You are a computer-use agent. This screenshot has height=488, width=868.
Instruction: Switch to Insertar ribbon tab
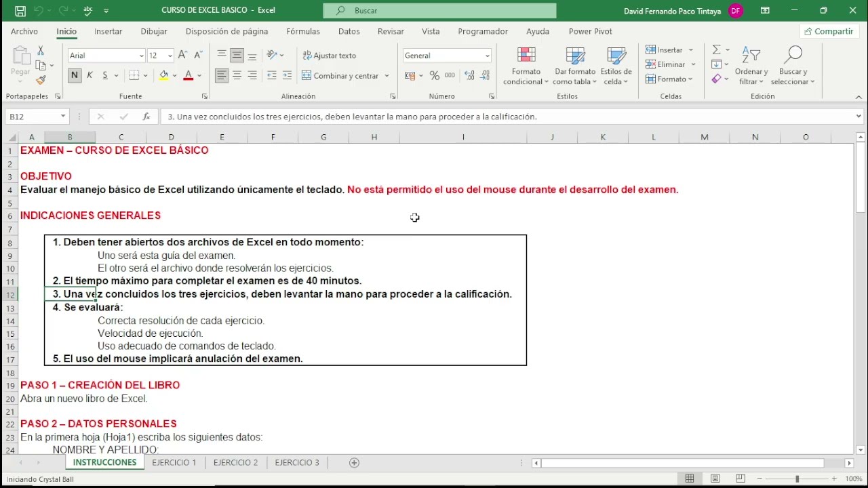[108, 31]
